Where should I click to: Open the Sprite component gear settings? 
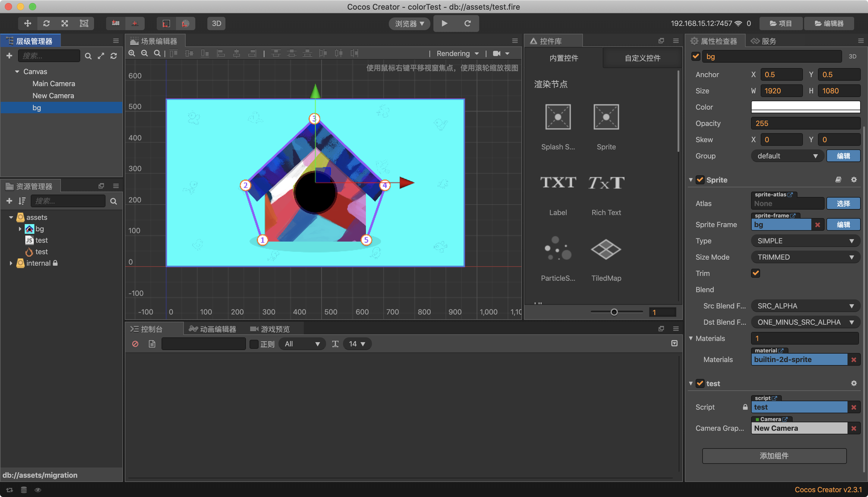click(854, 180)
